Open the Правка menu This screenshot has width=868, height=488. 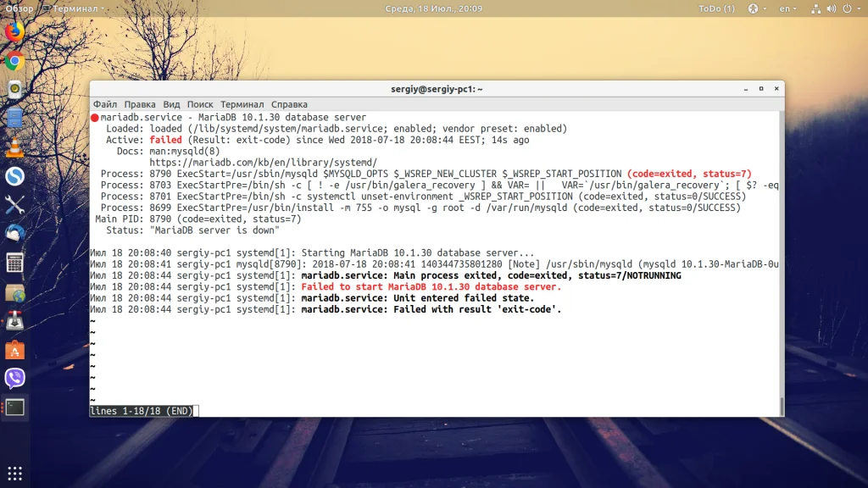point(140,104)
